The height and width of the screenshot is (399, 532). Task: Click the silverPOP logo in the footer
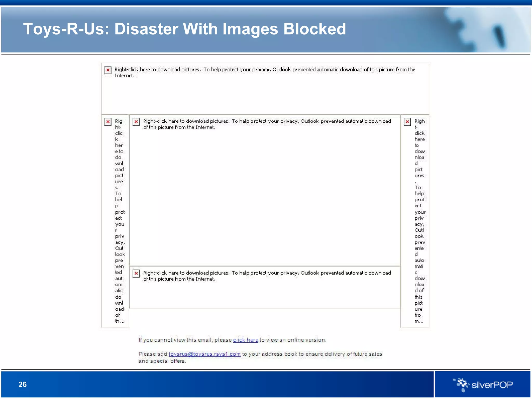click(x=483, y=384)
